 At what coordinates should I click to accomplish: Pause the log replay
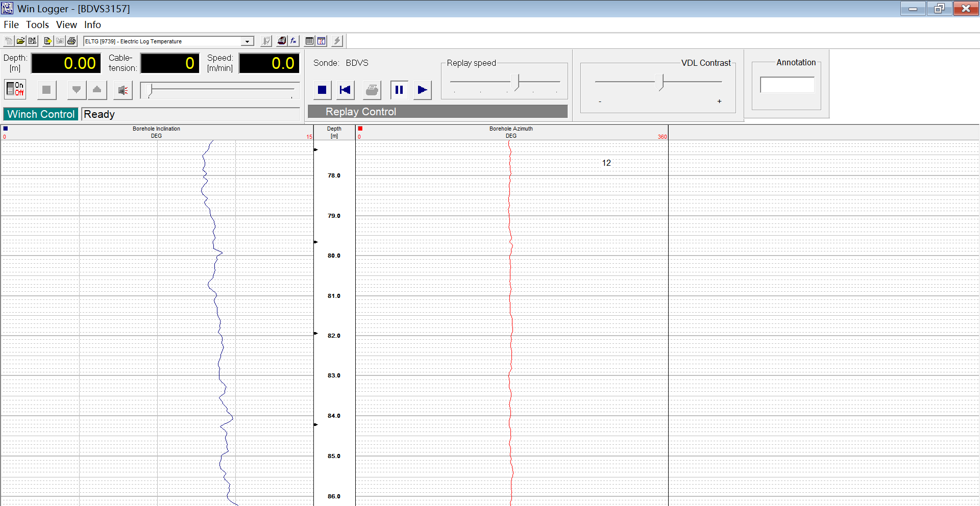pyautogui.click(x=399, y=90)
